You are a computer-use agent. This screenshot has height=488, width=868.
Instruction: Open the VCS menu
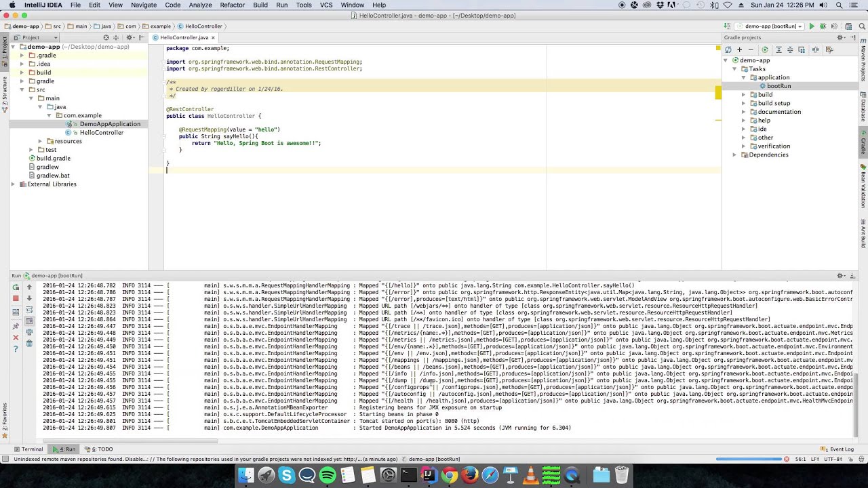(326, 5)
